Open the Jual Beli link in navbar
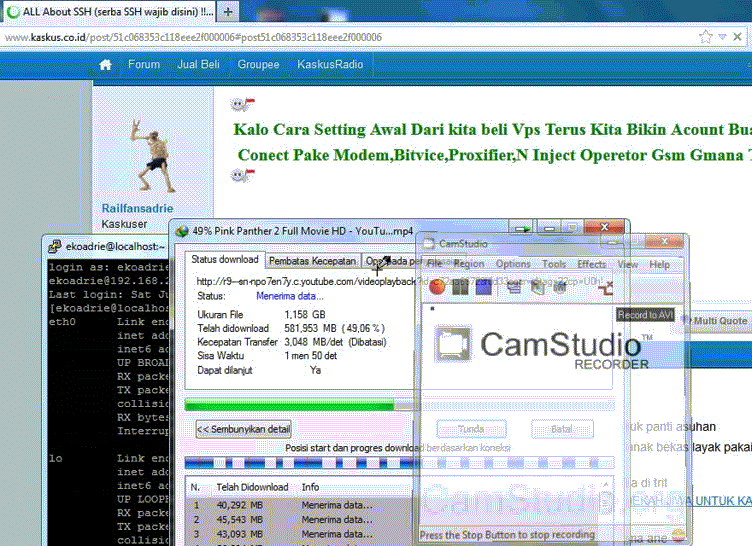The width and height of the screenshot is (752, 546). coord(199,64)
